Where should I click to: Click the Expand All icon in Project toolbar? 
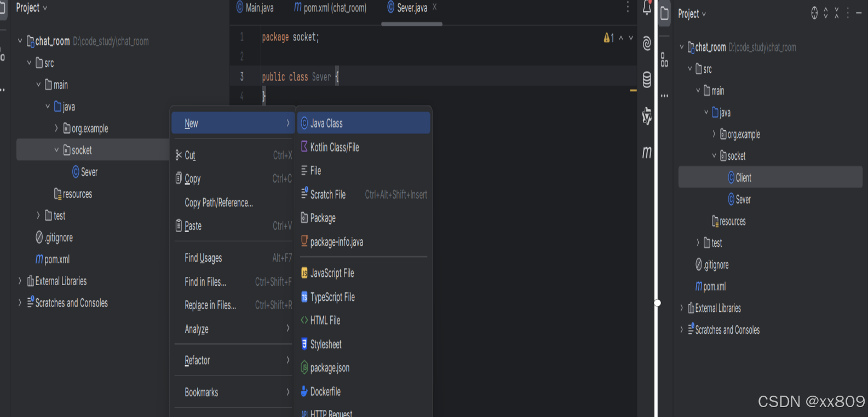coord(826,13)
